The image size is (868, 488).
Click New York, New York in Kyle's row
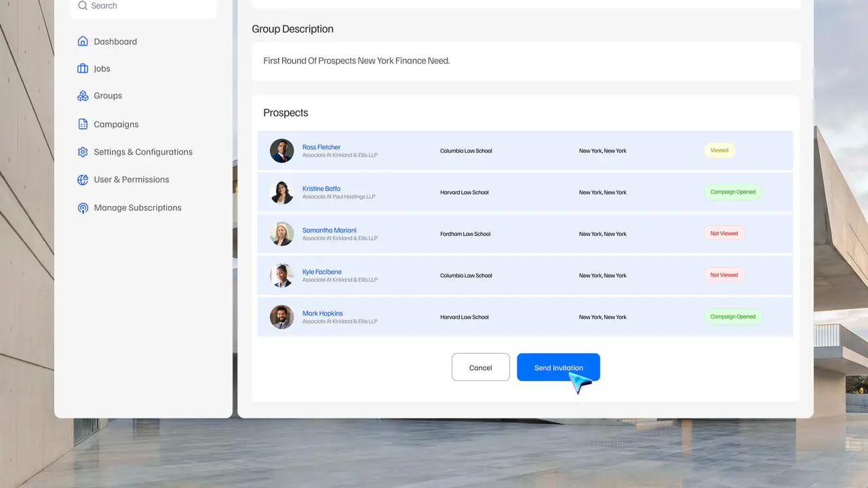pos(603,276)
